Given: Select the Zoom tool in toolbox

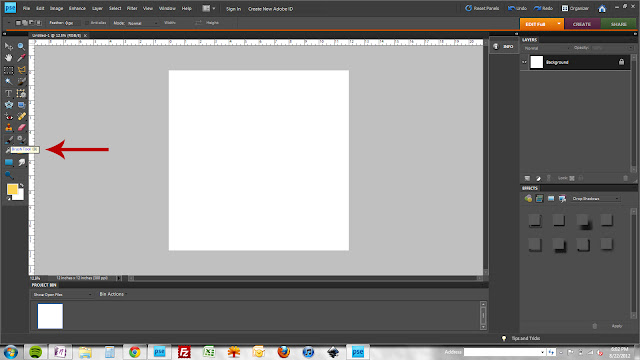Looking at the screenshot, I should coord(21,47).
